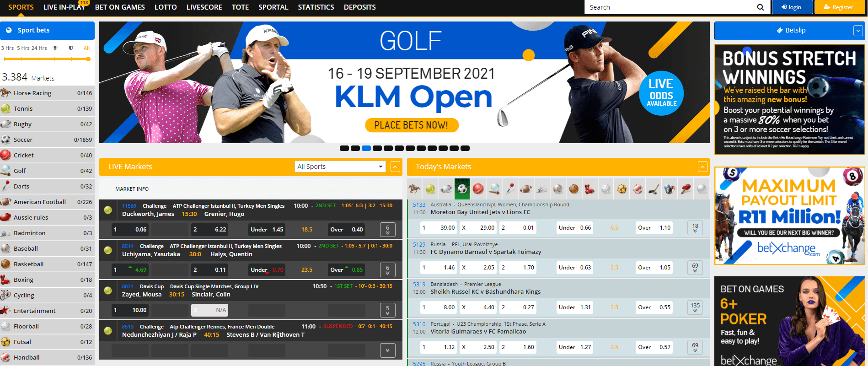868x366 pixels.
Task: Open the BET ON GAMES menu
Action: (120, 7)
